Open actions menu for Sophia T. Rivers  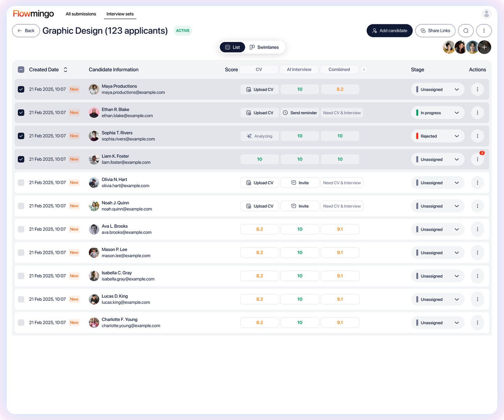click(x=477, y=136)
